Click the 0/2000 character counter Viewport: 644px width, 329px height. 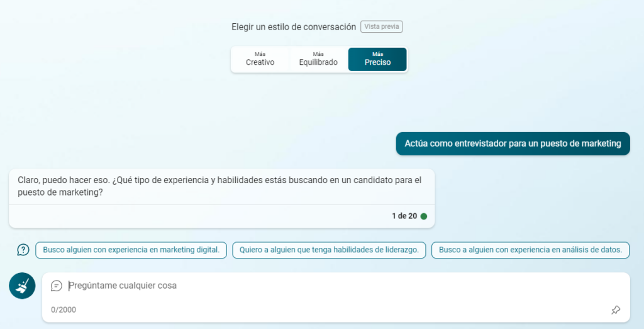pyautogui.click(x=64, y=309)
